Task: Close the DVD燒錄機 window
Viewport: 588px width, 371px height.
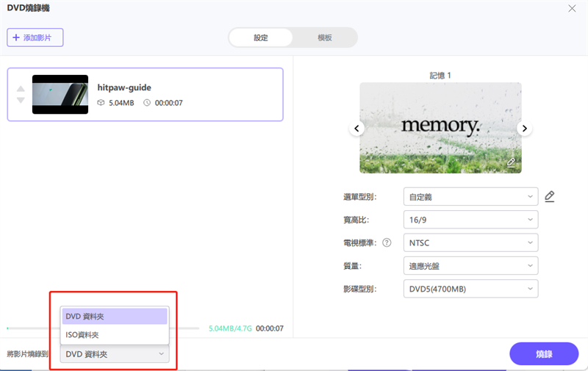Action: click(x=572, y=8)
